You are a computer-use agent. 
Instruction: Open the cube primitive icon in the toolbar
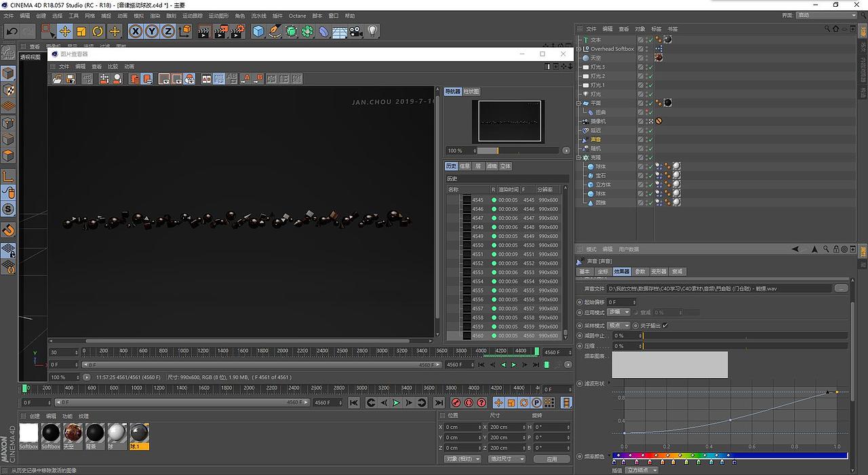259,31
